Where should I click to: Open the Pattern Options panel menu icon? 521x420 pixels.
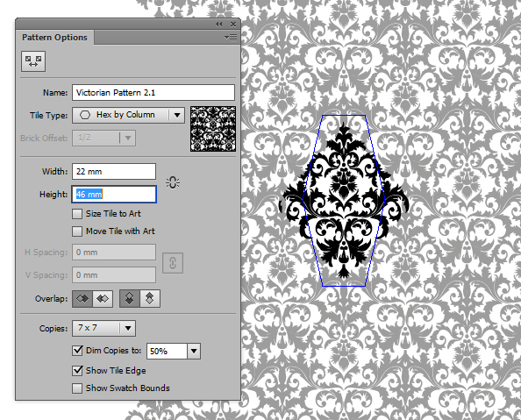click(231, 37)
